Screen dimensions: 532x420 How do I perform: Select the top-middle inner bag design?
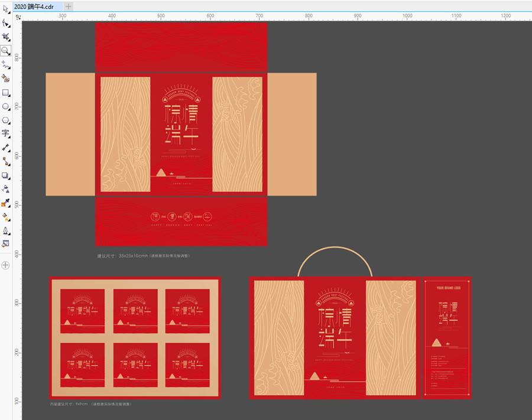(x=135, y=311)
